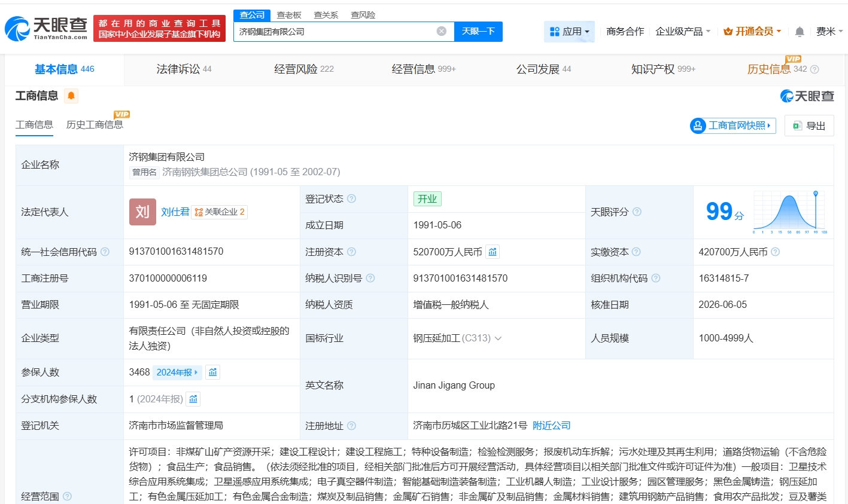Viewport: 848px width, 504px height.
Task: Open the notification bell
Action: pos(800,32)
